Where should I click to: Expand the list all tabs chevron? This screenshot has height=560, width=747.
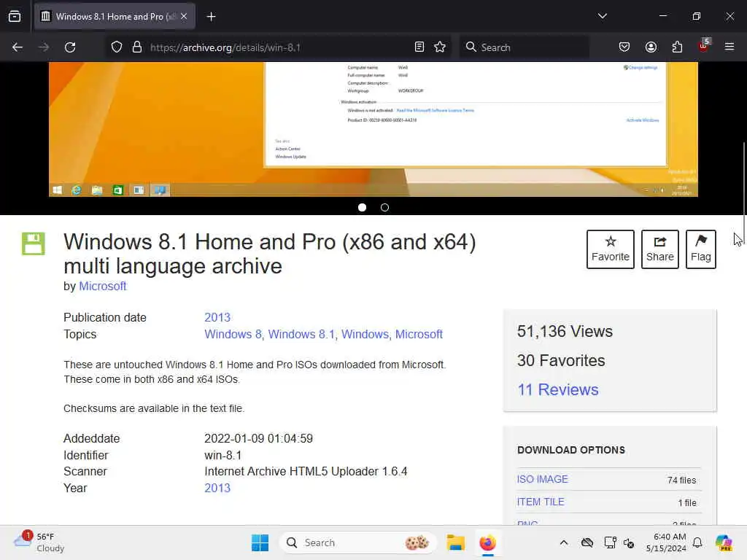(602, 16)
